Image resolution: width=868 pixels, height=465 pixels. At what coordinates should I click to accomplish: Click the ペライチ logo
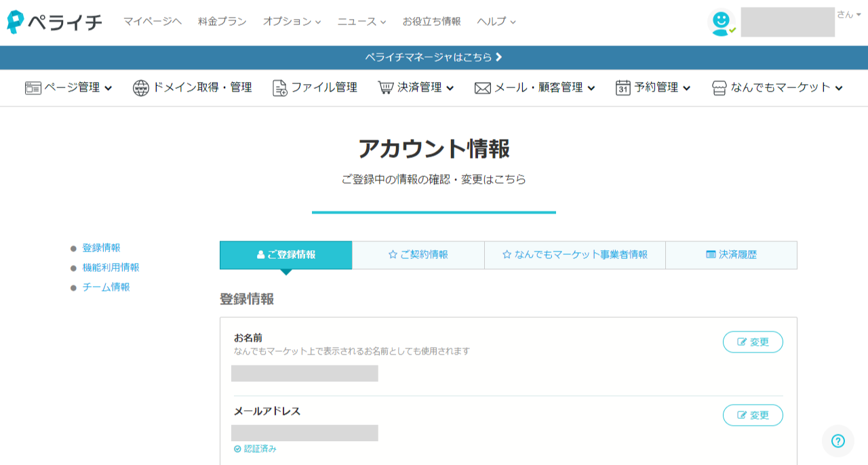(54, 22)
